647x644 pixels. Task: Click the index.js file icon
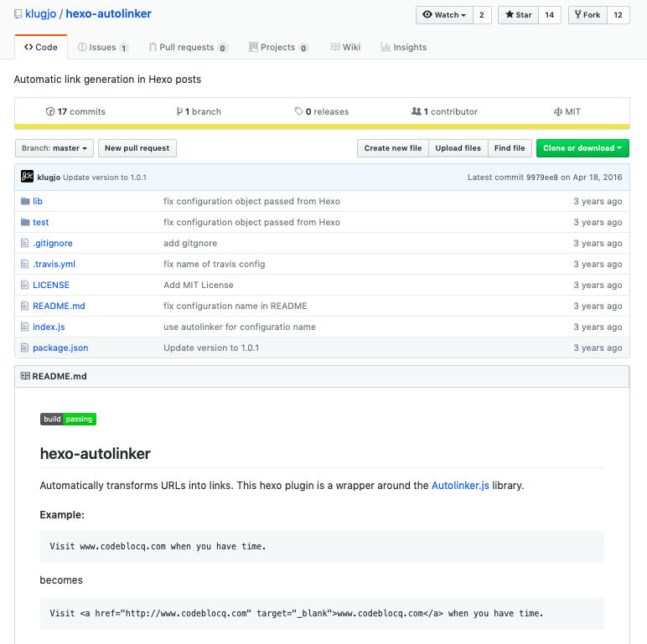click(25, 327)
